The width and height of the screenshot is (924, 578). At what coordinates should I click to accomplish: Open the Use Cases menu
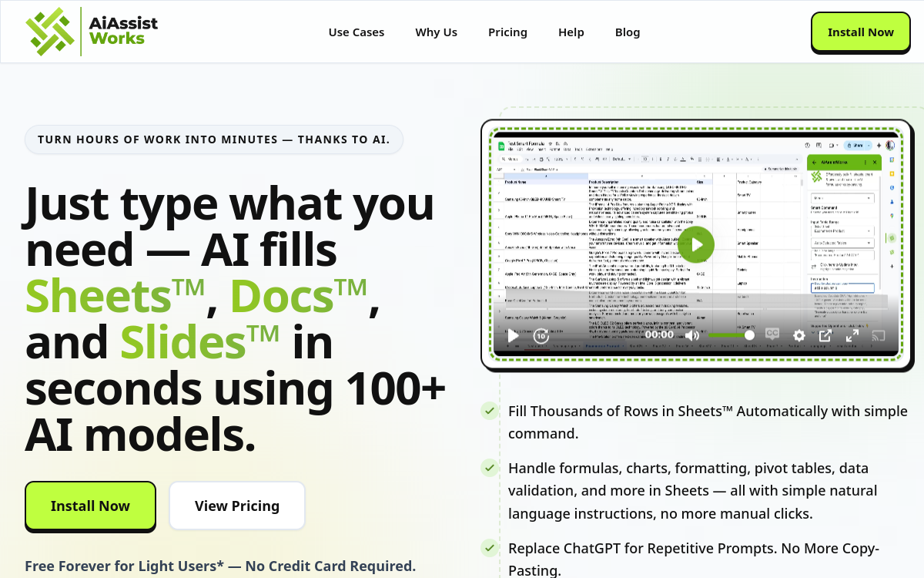point(357,32)
